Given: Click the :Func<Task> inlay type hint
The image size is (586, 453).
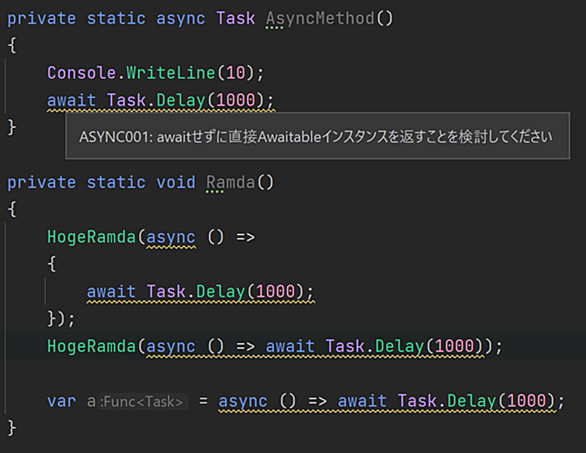Looking at the screenshot, I should [142, 401].
